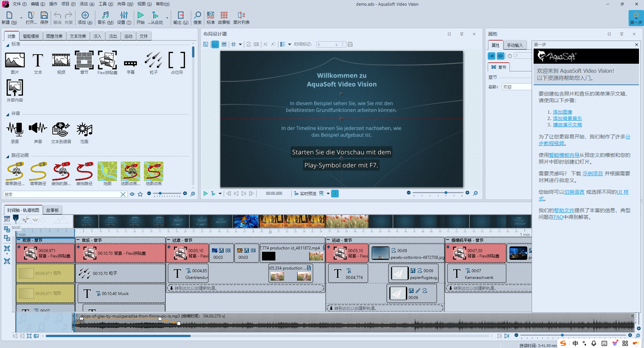Select the 录音 recording icon
This screenshot has width=644, height=348.
coord(15,130)
